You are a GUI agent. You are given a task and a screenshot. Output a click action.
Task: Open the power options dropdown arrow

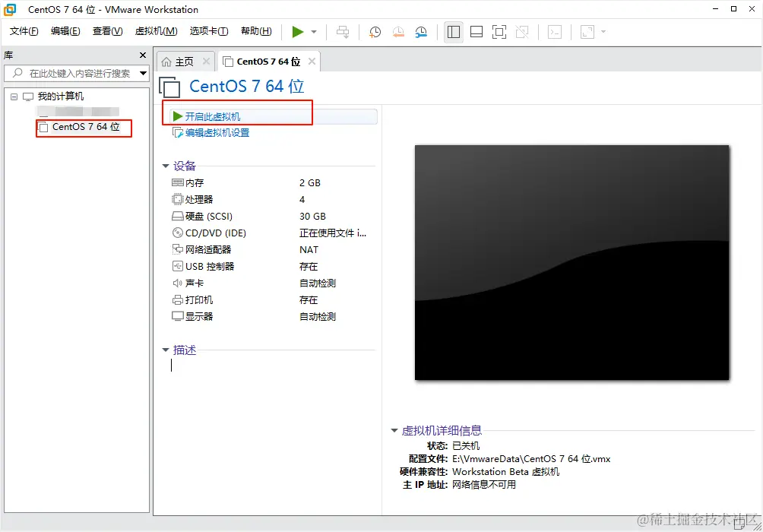pyautogui.click(x=314, y=32)
